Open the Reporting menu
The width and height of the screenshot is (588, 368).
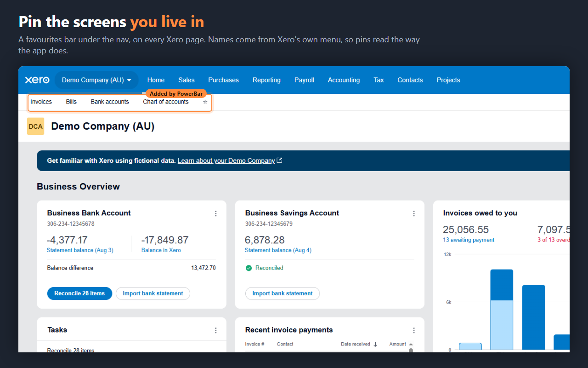(x=266, y=80)
